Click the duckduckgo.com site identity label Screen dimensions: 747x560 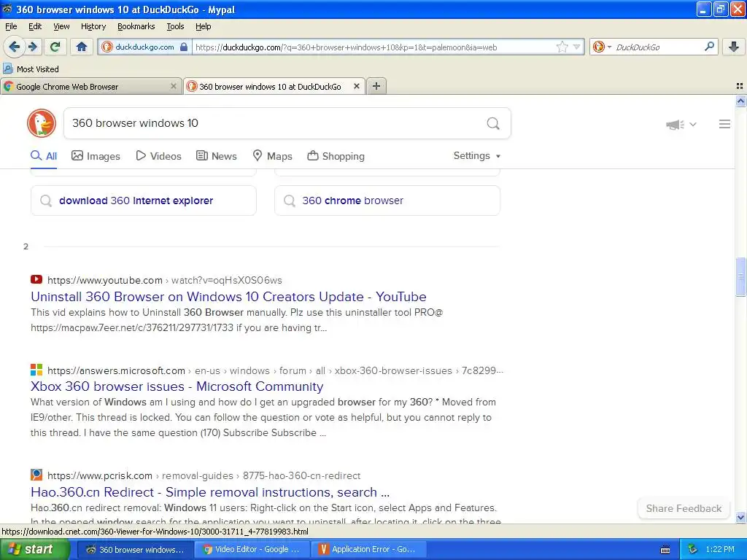(x=144, y=47)
